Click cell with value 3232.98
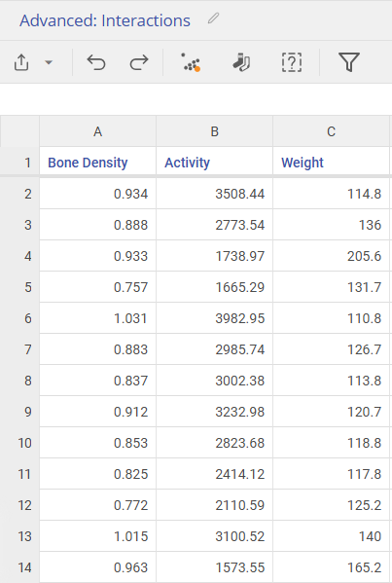This screenshot has height=583, width=392. pyautogui.click(x=214, y=412)
